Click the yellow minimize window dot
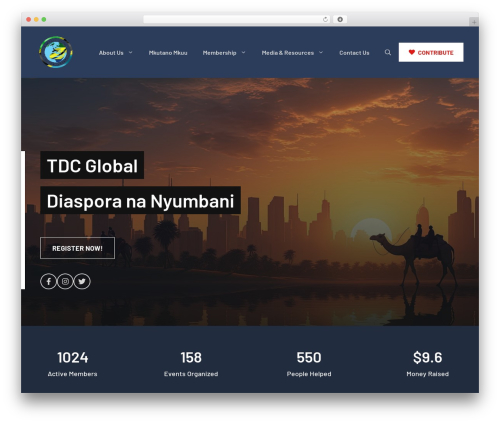Screen dimensions: 500x423 36,19
